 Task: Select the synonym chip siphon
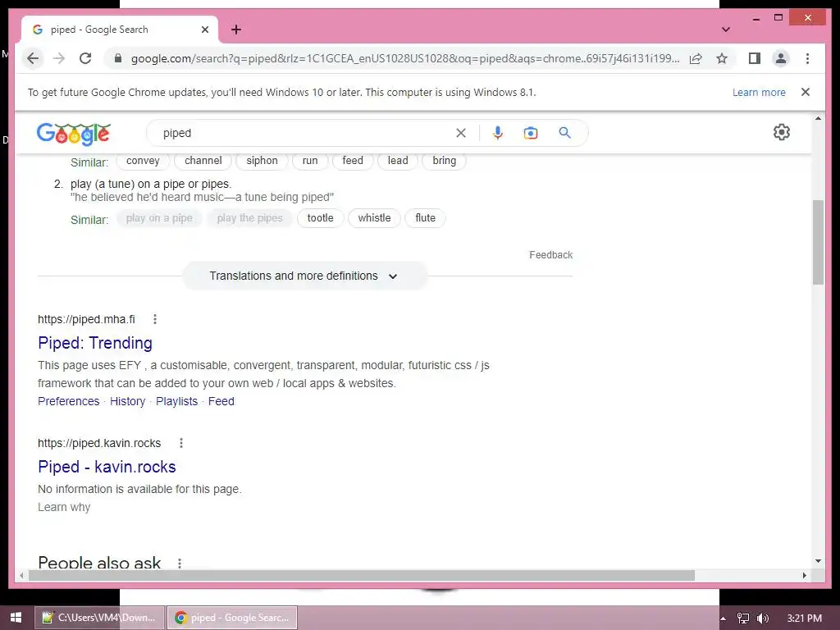coord(262,161)
